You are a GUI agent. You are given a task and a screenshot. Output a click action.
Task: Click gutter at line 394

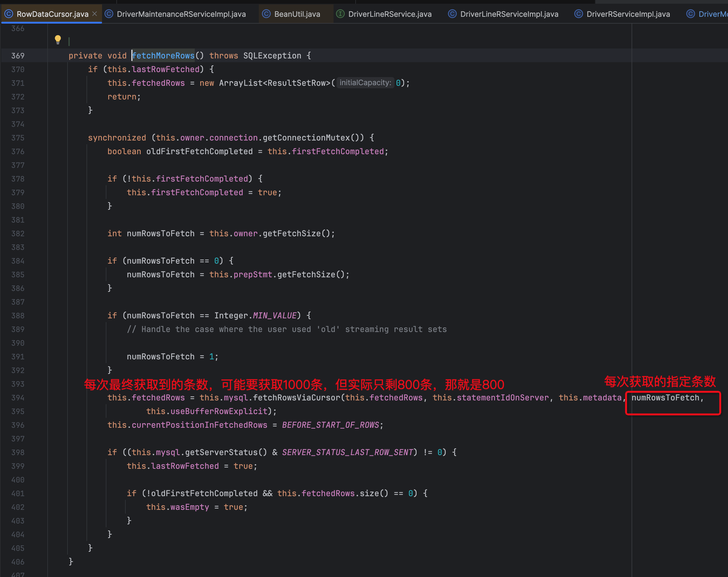point(18,398)
